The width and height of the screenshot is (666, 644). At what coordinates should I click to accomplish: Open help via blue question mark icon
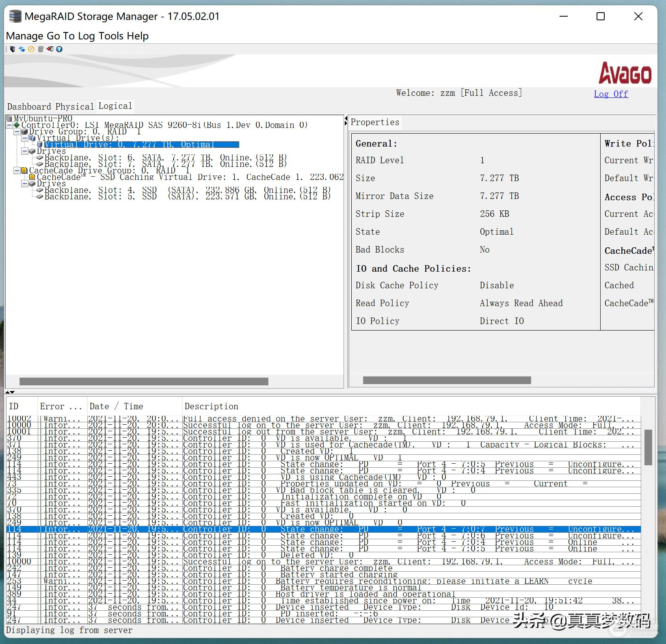click(59, 49)
